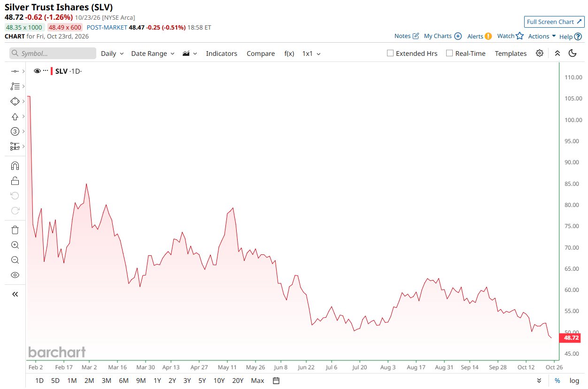Click the red SLV series color bar
This screenshot has height=389, width=588.
[52, 71]
